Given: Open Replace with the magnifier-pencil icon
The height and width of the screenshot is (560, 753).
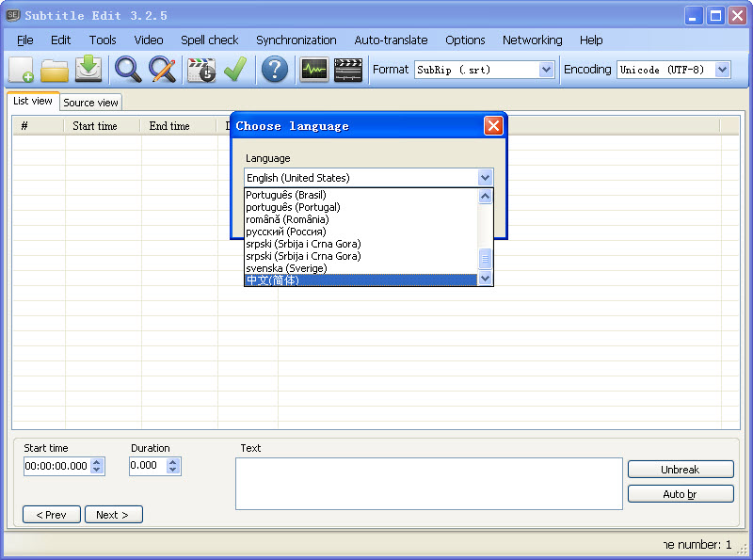Looking at the screenshot, I should [162, 70].
